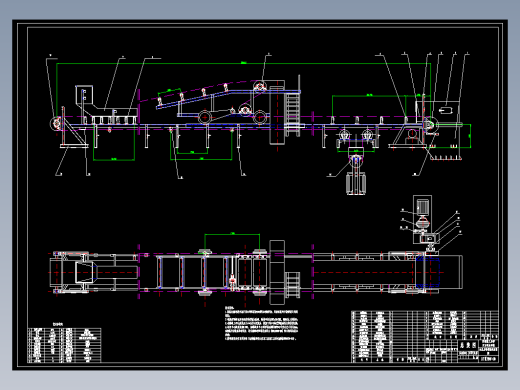
Task: Click the green overall-length dimension line at top
Action: 243,63
